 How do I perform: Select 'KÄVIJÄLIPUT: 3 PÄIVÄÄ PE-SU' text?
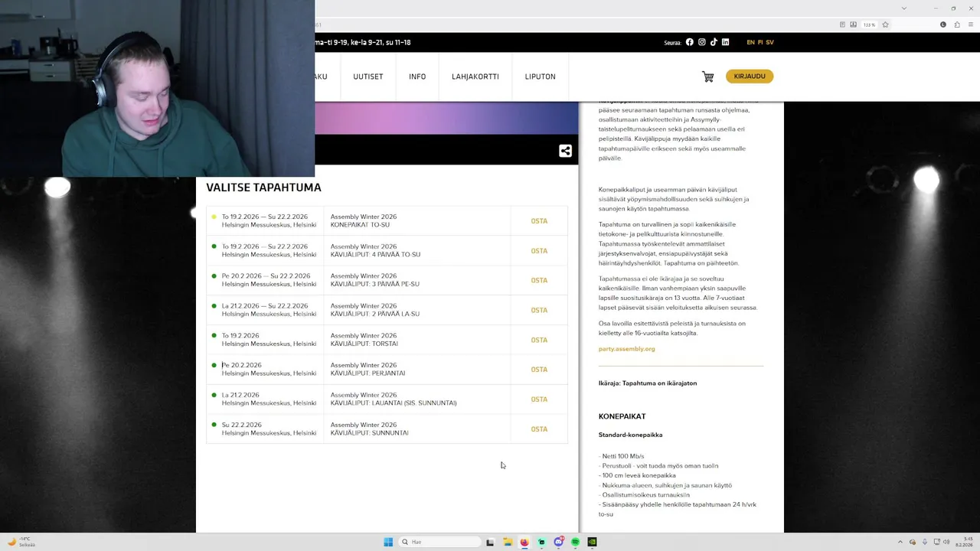tap(374, 284)
